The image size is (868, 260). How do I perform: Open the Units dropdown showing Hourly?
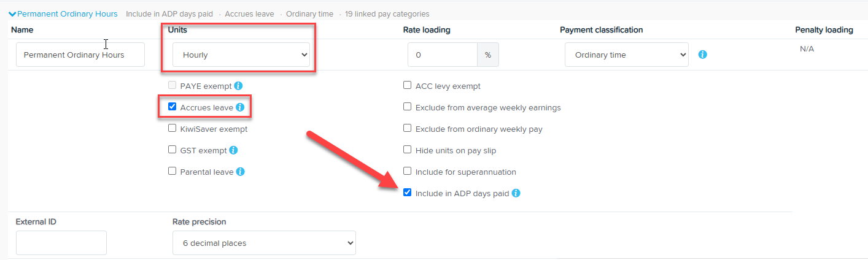click(241, 55)
